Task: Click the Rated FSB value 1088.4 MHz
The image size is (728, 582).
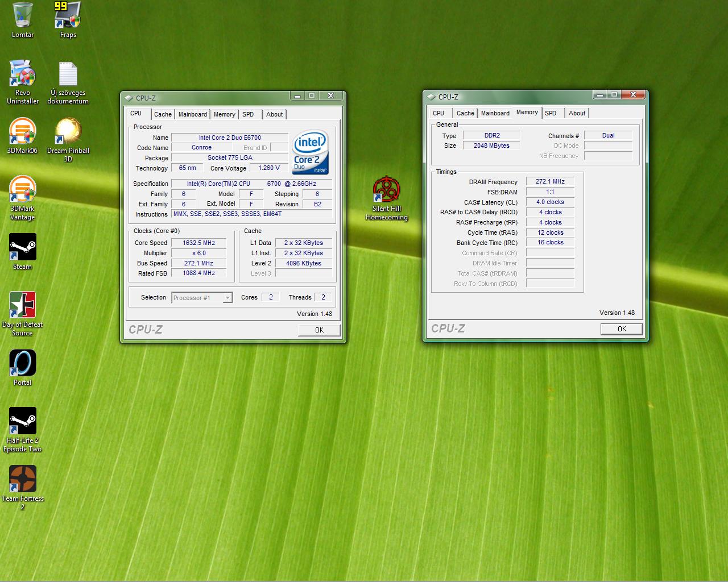Action: tap(198, 273)
